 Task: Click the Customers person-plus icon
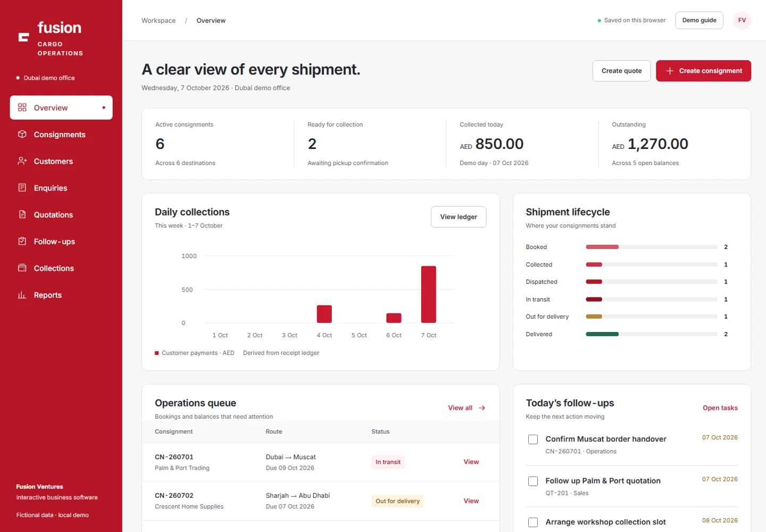click(x=22, y=161)
